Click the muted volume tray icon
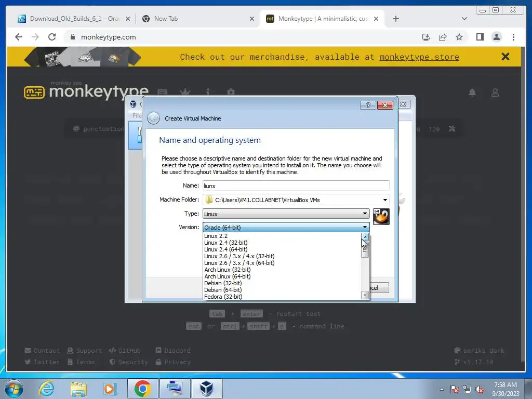This screenshot has width=532, height=399. 480,390
